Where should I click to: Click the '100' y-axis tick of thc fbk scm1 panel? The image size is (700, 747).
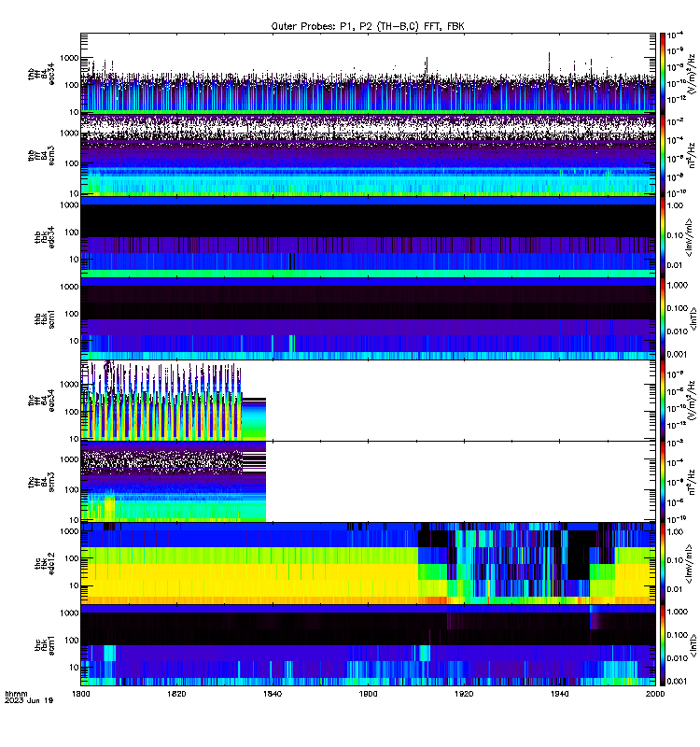(x=72, y=640)
